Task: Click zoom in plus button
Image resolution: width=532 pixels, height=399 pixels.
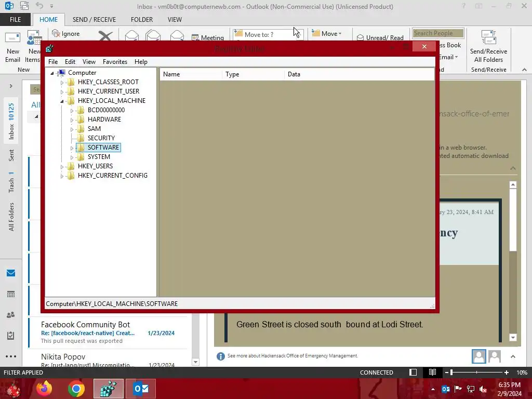Action: [507, 373]
